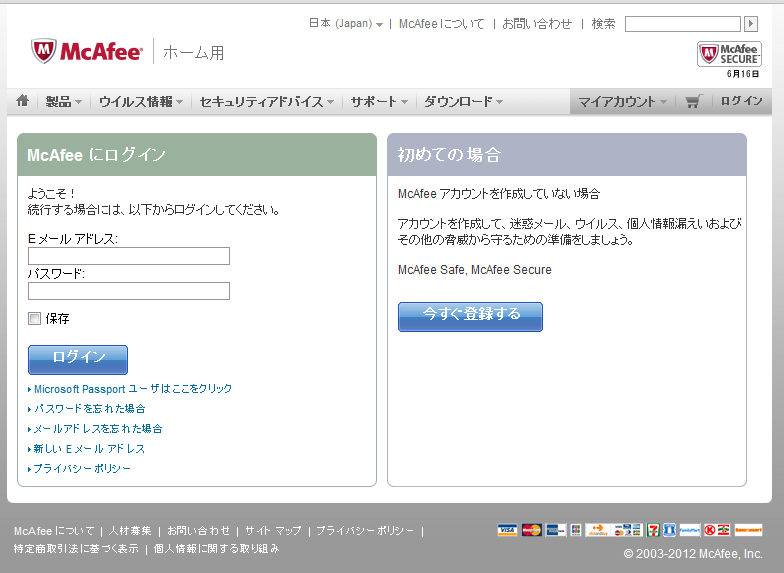
Task: Open McAfeeについて in the top header
Action: [x=442, y=24]
